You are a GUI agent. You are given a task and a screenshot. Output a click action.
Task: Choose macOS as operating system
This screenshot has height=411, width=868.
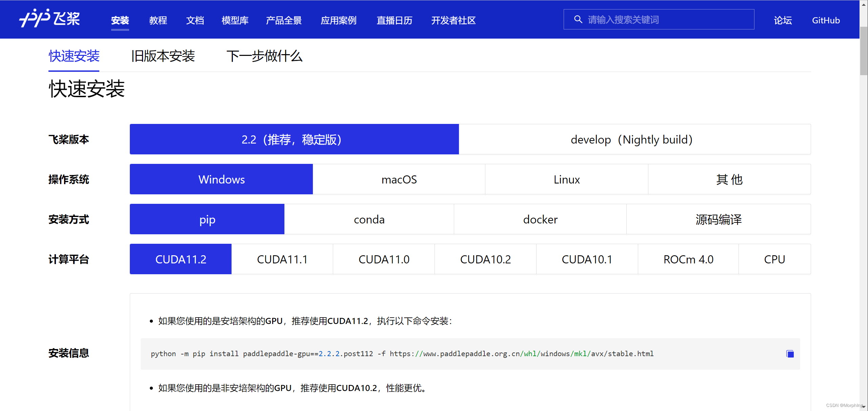pyautogui.click(x=399, y=179)
